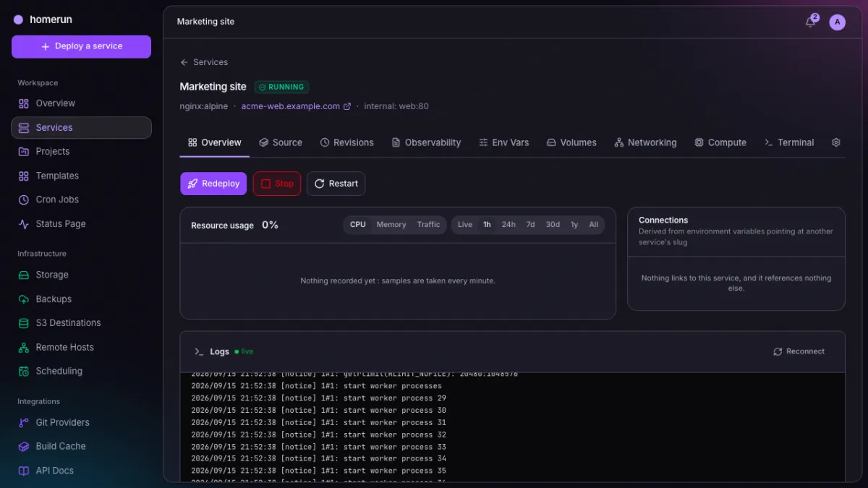The image size is (868, 488).
Task: Click the 'nginx:alpine' image label
Action: click(x=204, y=106)
